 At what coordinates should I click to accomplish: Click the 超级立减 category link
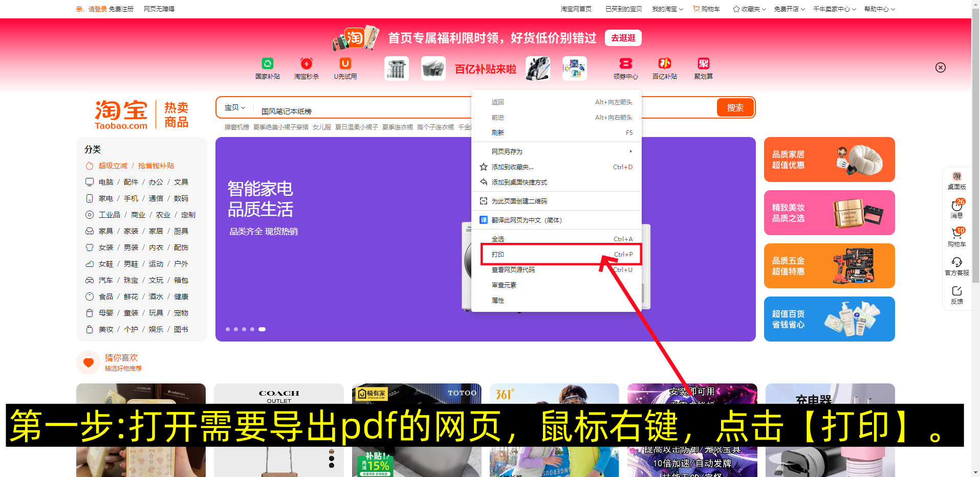(113, 166)
